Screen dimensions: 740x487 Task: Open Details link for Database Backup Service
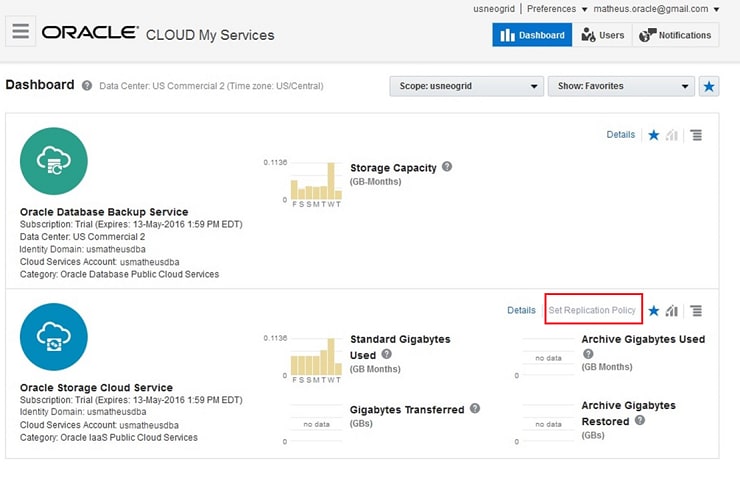point(620,134)
